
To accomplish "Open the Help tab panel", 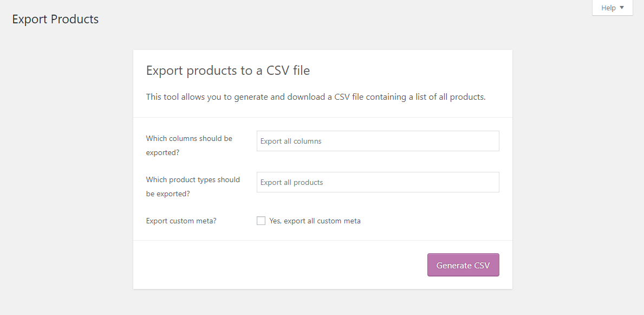I will coord(613,8).
